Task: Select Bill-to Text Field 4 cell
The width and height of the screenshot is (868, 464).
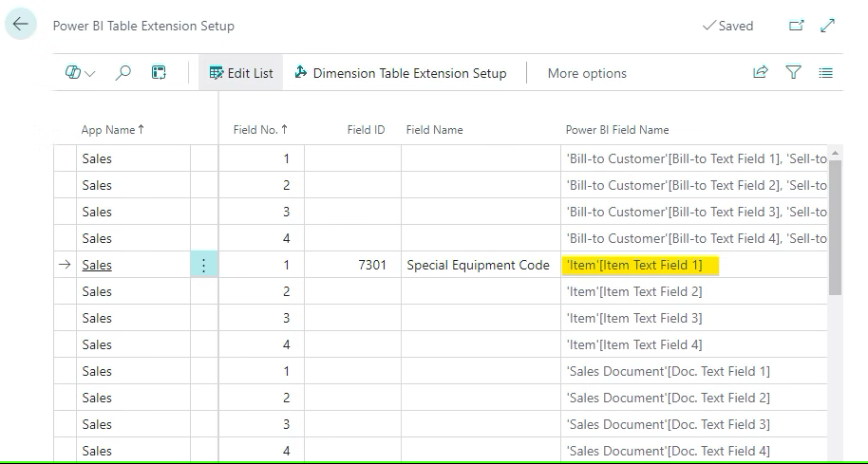Action: pyautogui.click(x=694, y=238)
